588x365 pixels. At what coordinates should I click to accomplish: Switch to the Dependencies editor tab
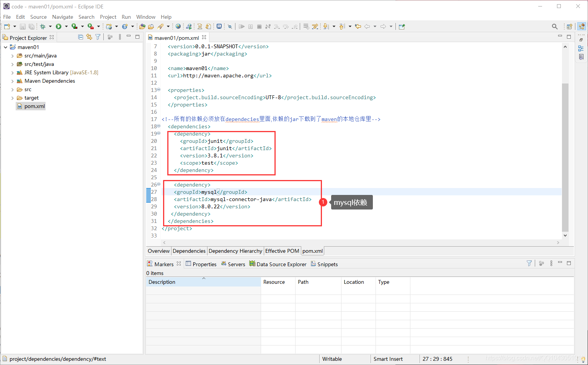(189, 251)
